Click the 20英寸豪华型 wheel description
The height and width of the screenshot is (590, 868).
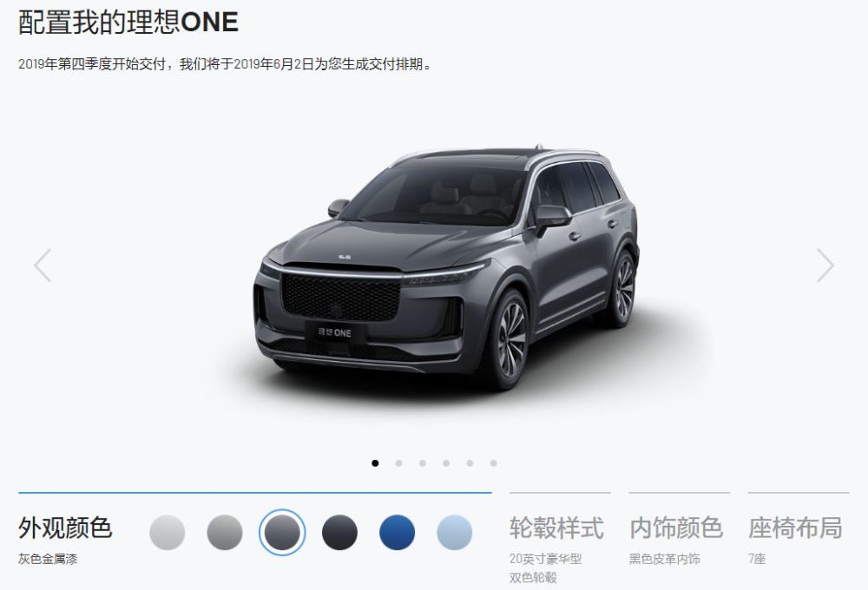545,559
